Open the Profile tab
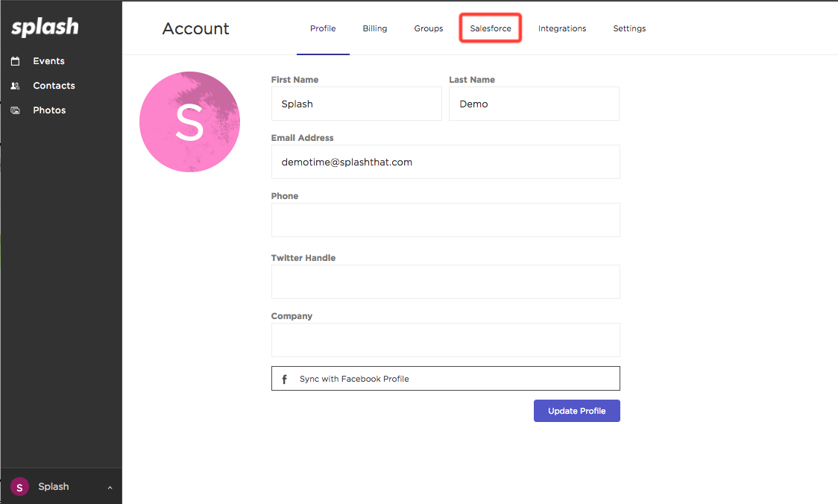 [323, 28]
